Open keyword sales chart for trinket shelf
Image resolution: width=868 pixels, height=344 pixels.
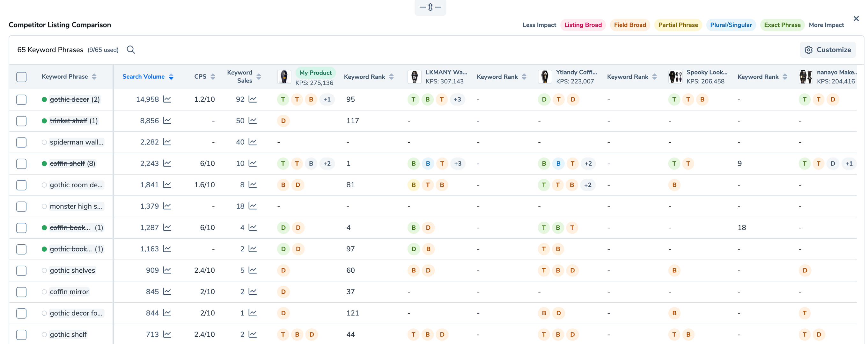point(253,120)
